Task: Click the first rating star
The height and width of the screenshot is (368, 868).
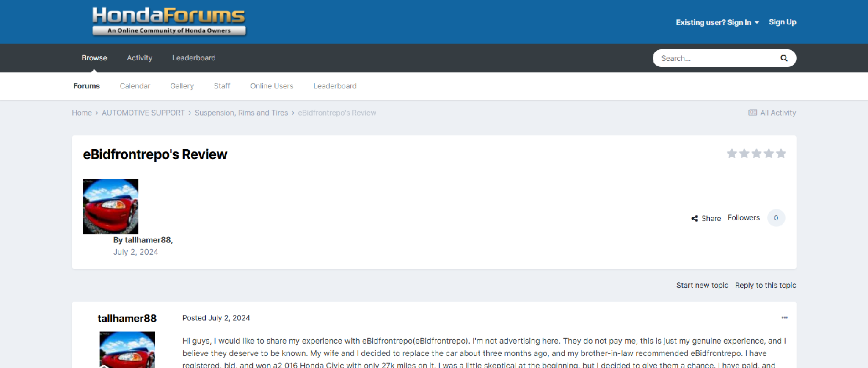Action: coord(732,154)
